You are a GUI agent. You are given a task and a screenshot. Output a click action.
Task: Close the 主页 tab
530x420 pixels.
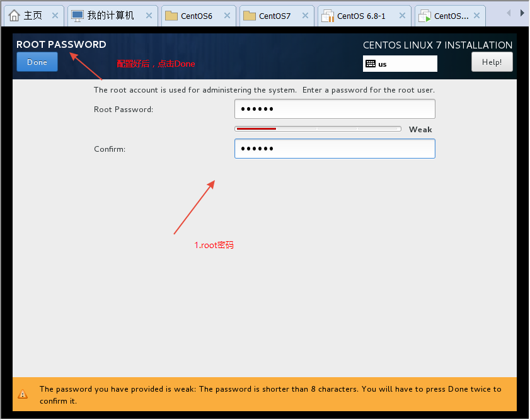click(55, 16)
